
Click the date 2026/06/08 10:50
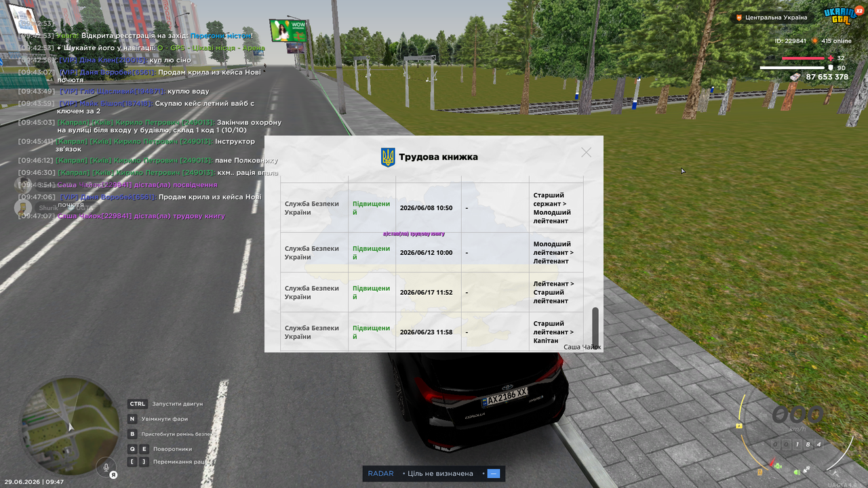426,208
